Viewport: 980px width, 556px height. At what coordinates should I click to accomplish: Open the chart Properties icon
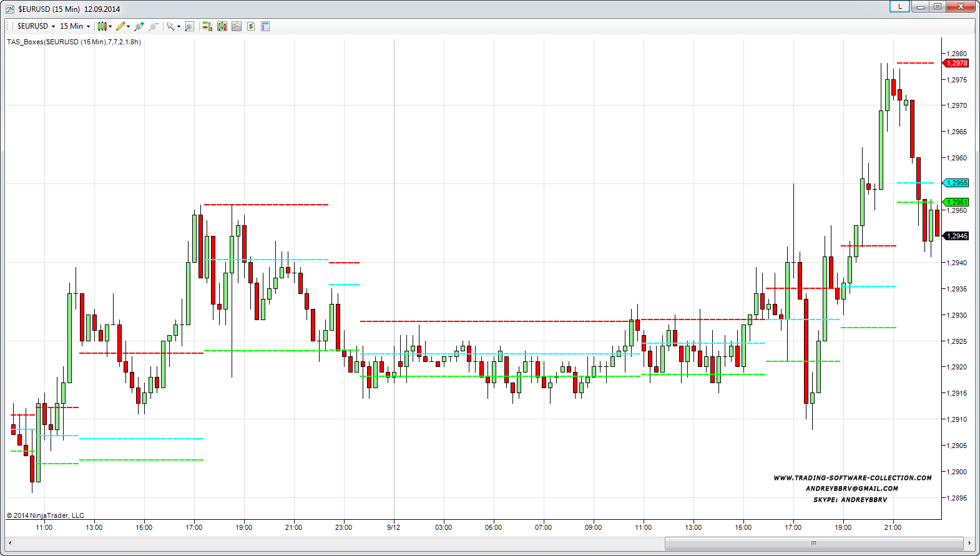click(265, 26)
